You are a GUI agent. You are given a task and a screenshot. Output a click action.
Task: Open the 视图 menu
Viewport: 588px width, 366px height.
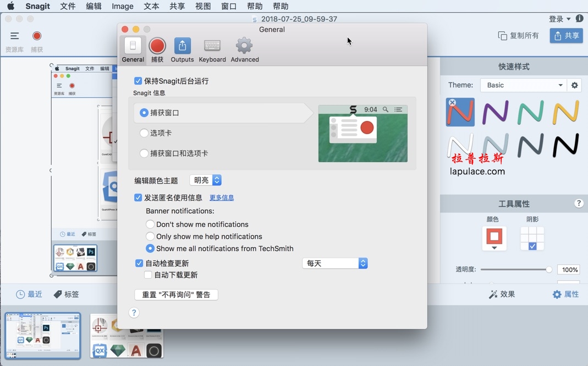coord(203,6)
